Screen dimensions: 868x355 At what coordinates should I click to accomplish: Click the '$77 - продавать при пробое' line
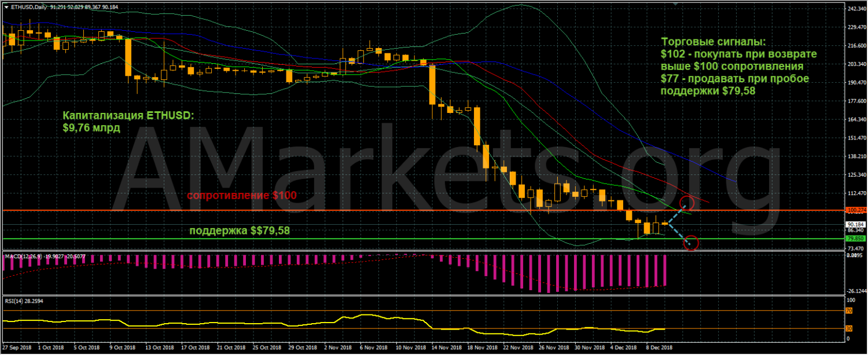coord(734,79)
